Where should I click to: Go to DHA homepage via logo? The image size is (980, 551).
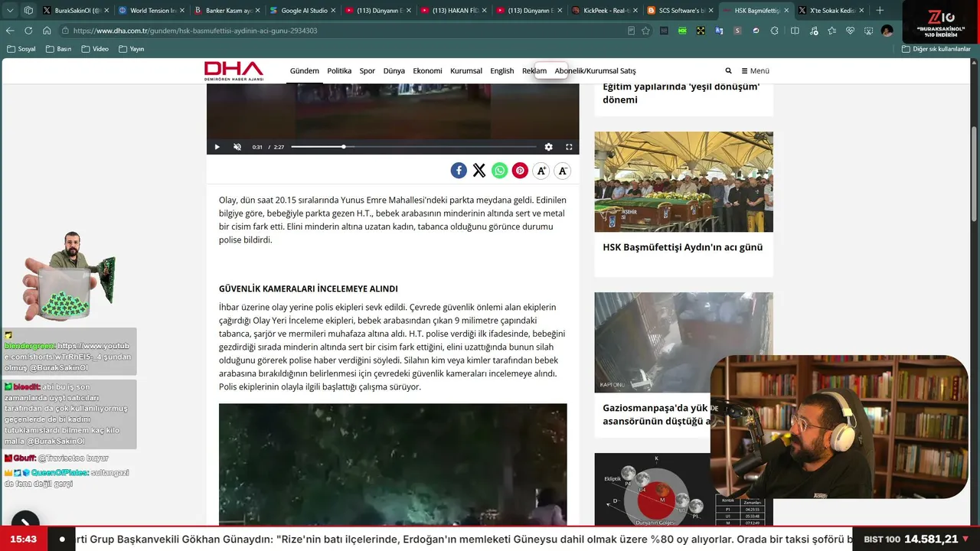[x=234, y=71]
